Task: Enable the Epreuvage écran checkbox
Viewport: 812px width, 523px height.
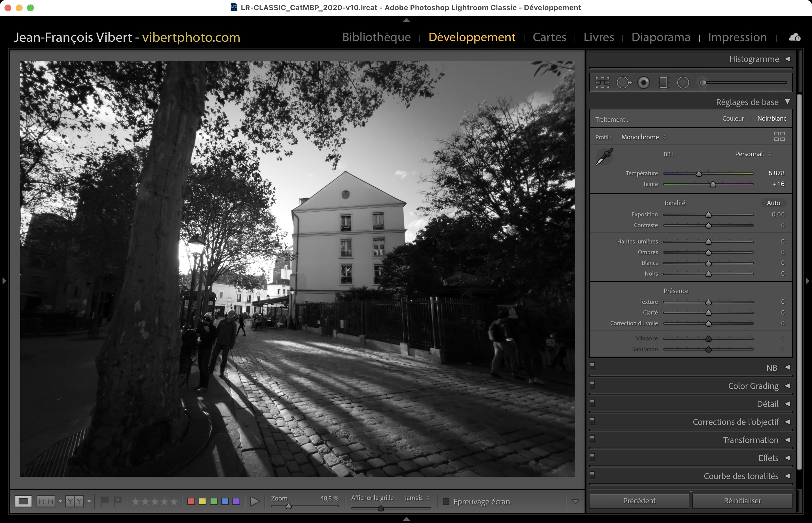Action: pos(446,502)
